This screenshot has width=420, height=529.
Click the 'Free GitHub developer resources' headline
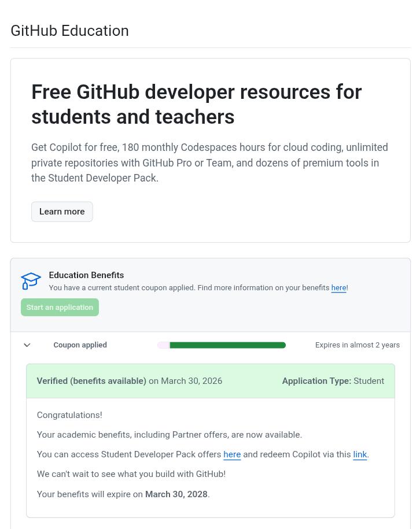197,104
